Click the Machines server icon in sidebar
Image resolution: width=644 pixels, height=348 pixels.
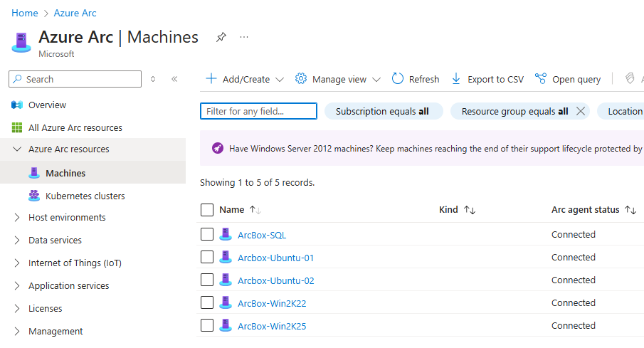click(x=34, y=173)
